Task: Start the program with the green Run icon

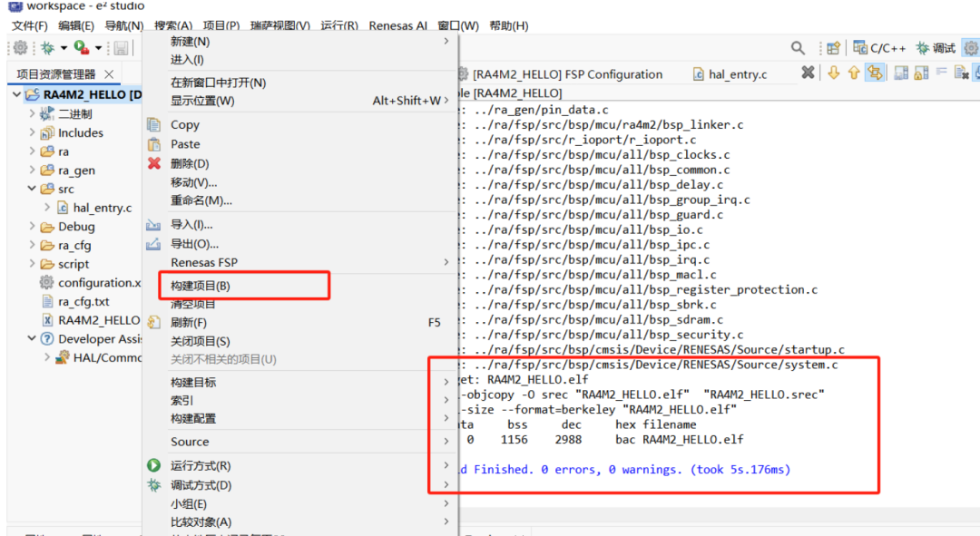Action: (x=80, y=47)
